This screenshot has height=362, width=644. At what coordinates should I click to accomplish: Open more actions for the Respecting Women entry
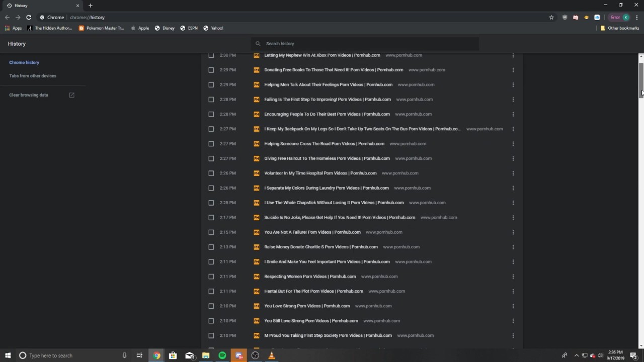[513, 277]
